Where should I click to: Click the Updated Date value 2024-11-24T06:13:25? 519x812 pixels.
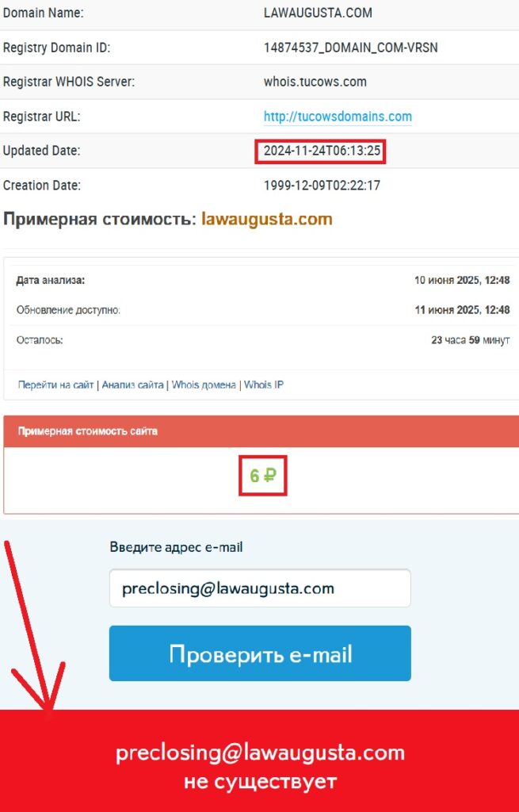click(322, 151)
